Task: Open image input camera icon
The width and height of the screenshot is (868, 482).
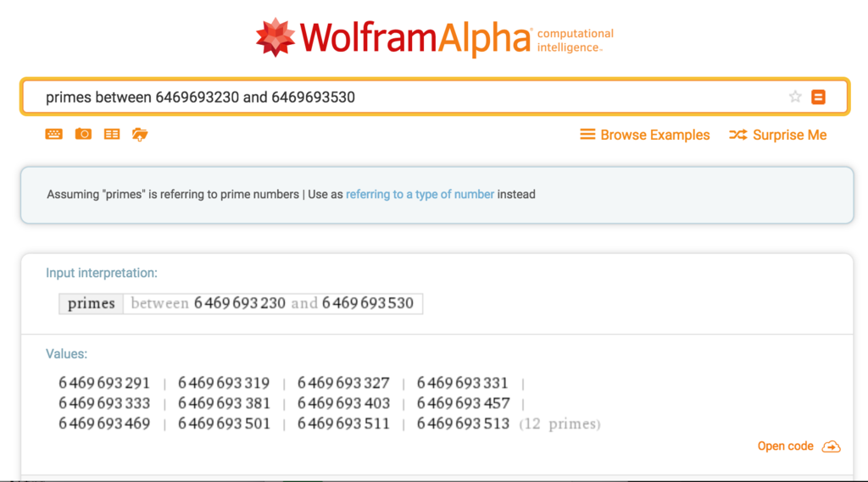Action: [83, 134]
